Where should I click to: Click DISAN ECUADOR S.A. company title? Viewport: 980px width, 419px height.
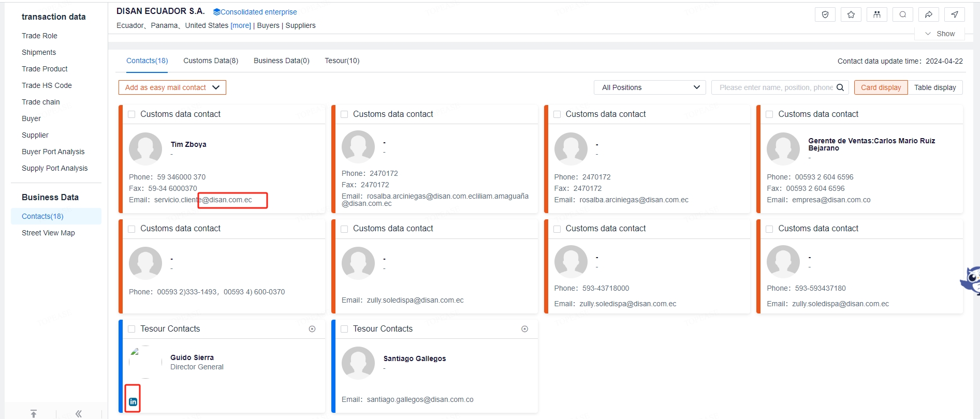(x=160, y=11)
